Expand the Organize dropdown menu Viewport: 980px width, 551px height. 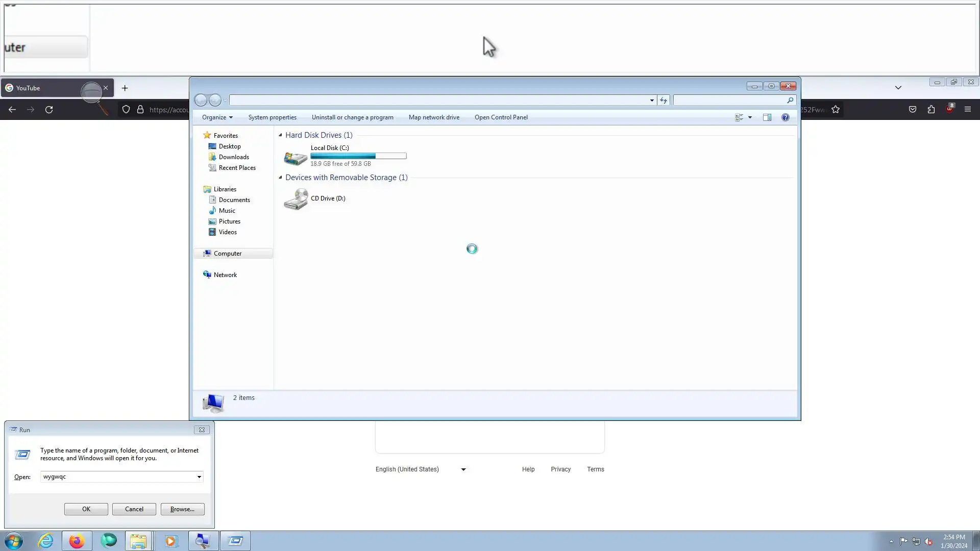click(217, 117)
